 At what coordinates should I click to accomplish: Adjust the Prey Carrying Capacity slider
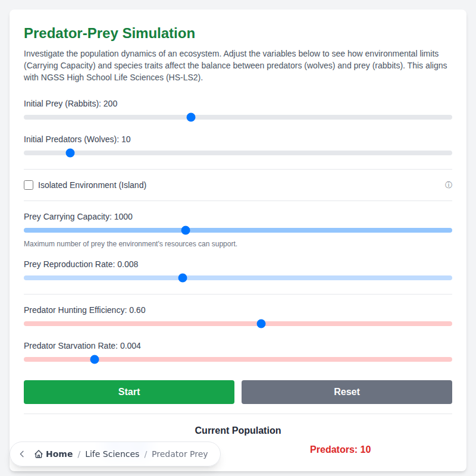click(x=186, y=230)
